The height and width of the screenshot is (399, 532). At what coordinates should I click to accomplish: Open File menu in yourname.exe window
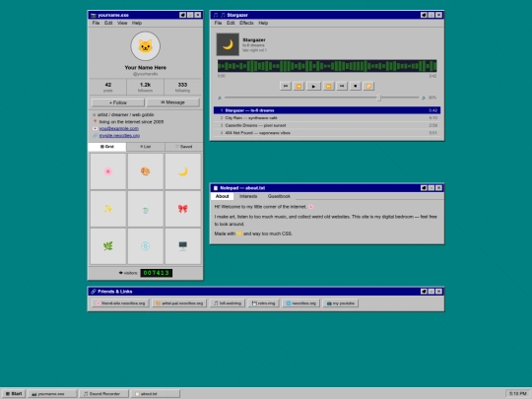[96, 23]
